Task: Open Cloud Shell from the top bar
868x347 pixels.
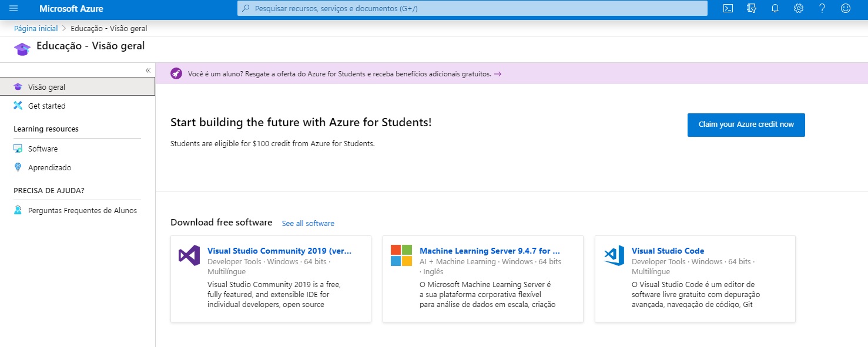Action: pos(728,8)
